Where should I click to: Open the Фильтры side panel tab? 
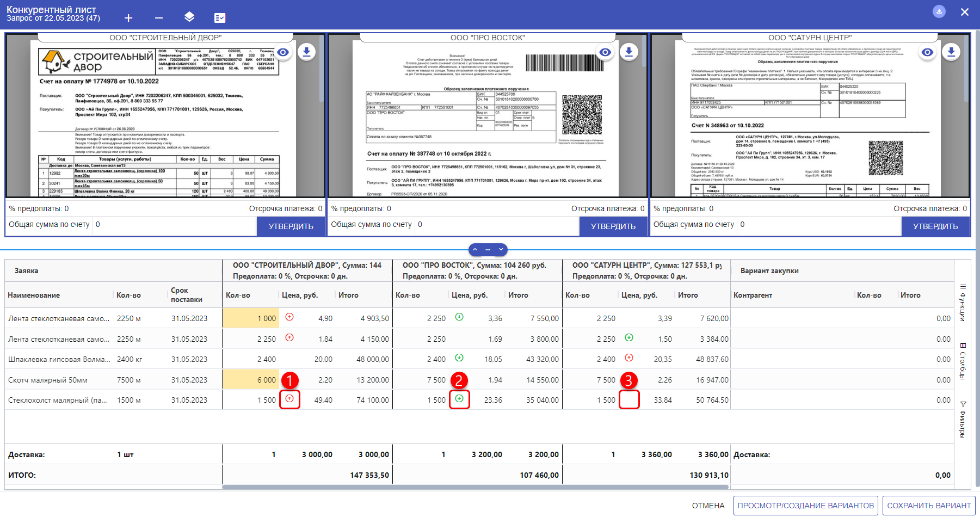point(963,420)
